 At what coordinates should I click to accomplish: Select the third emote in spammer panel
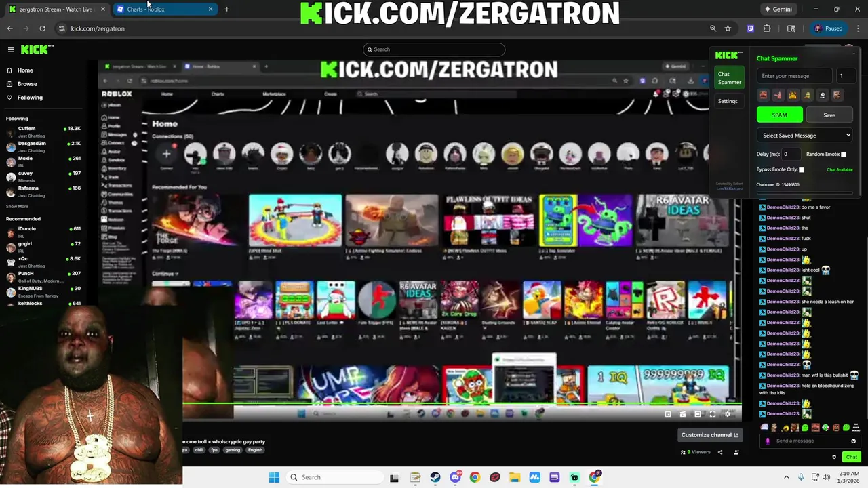tap(793, 96)
